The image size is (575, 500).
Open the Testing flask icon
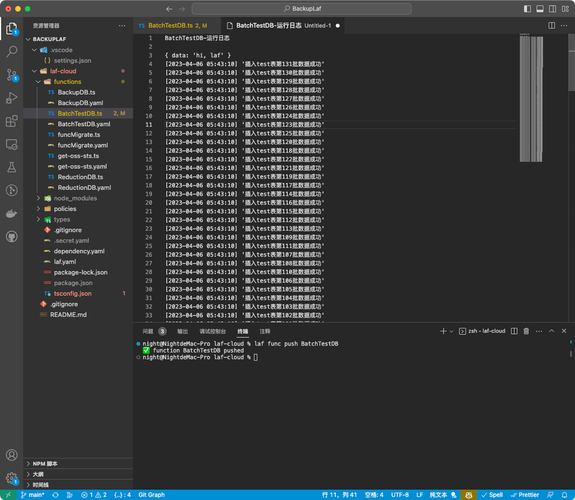pos(12,167)
